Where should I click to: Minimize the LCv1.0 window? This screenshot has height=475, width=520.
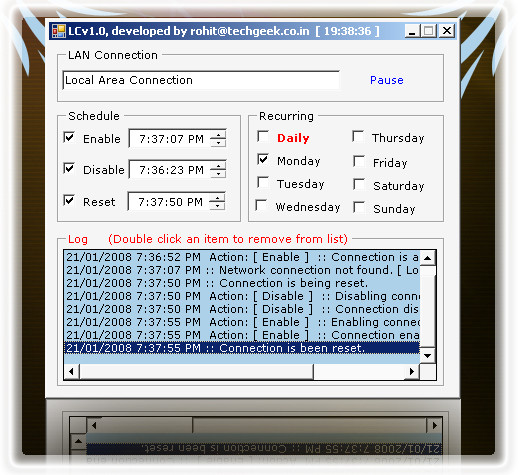[x=412, y=31]
